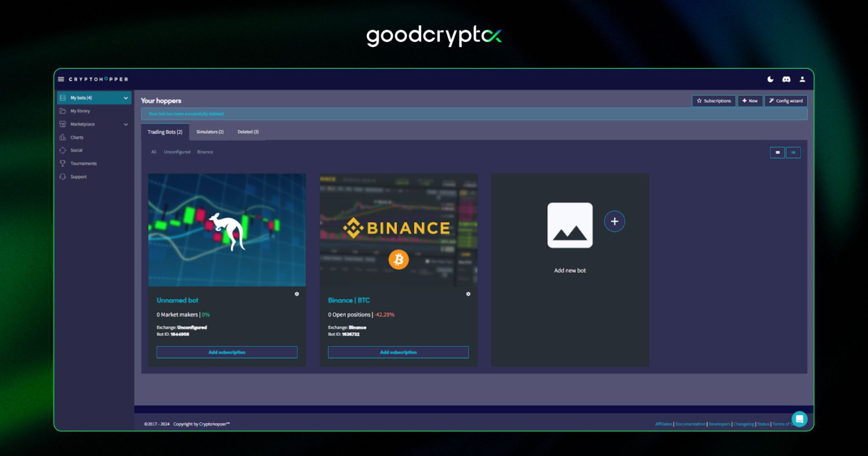The height and width of the screenshot is (456, 868).
Task: Open Tournaments from the sidebar
Action: 84,163
